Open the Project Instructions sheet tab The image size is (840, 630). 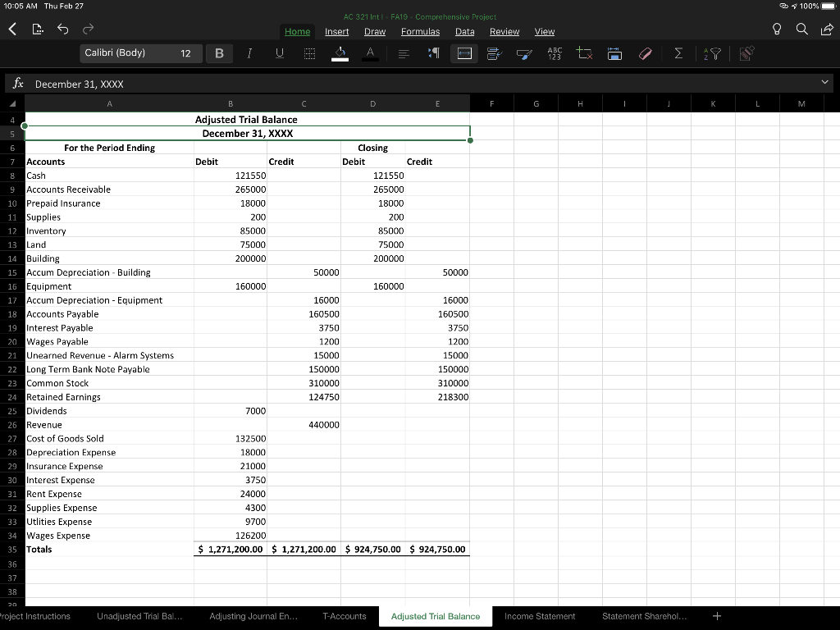coord(34,616)
